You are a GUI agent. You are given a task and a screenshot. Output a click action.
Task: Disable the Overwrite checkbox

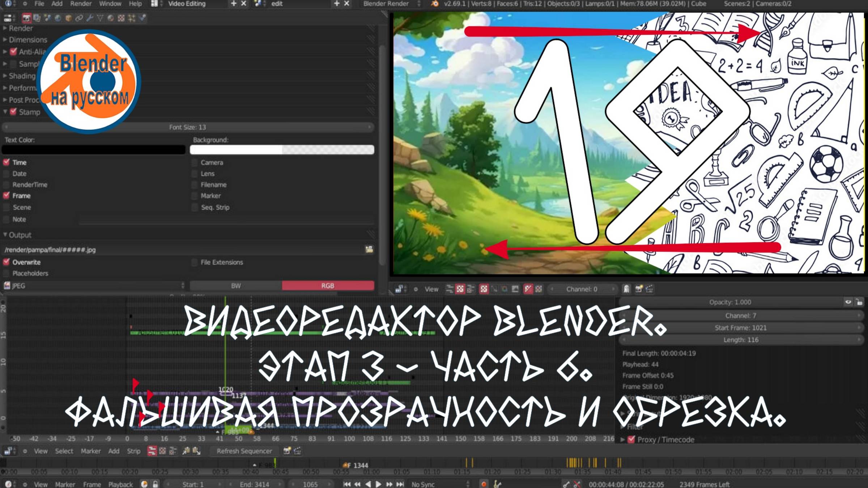[7, 262]
